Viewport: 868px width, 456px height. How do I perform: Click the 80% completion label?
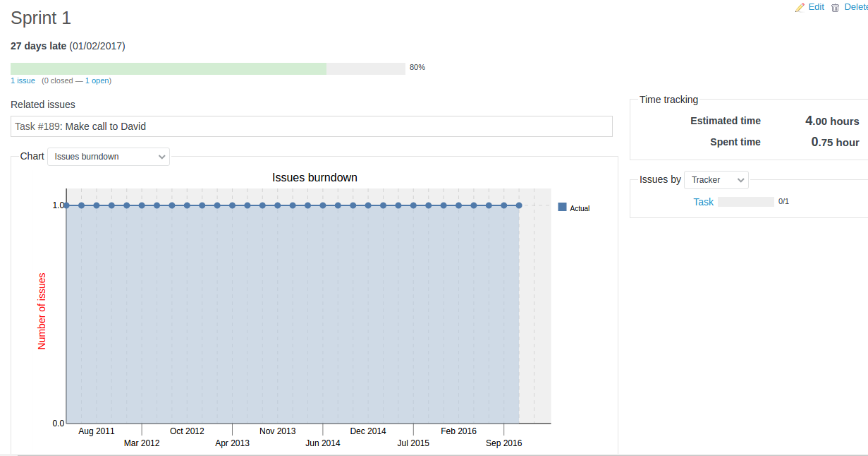tap(417, 68)
